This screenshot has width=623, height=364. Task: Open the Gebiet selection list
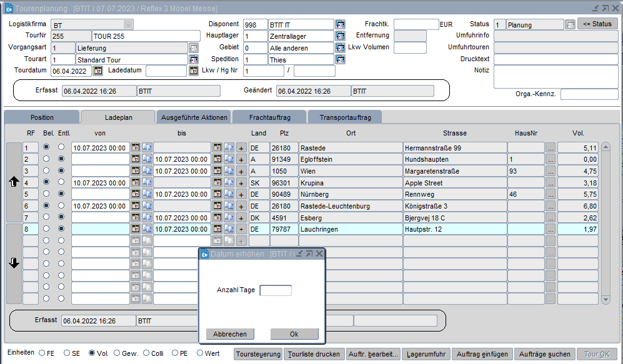[340, 48]
